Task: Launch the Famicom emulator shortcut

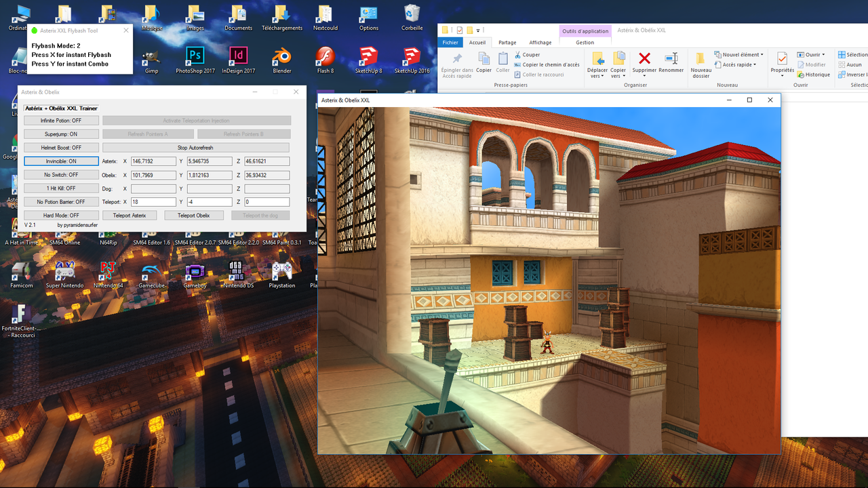Action: (x=21, y=275)
